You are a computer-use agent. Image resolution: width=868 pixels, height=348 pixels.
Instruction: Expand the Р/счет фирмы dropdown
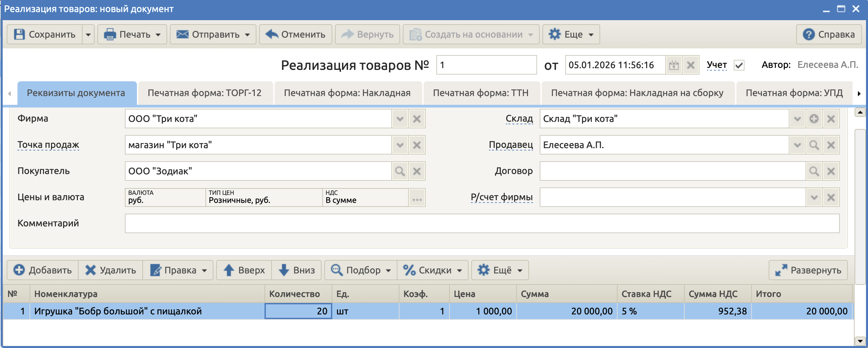(814, 198)
